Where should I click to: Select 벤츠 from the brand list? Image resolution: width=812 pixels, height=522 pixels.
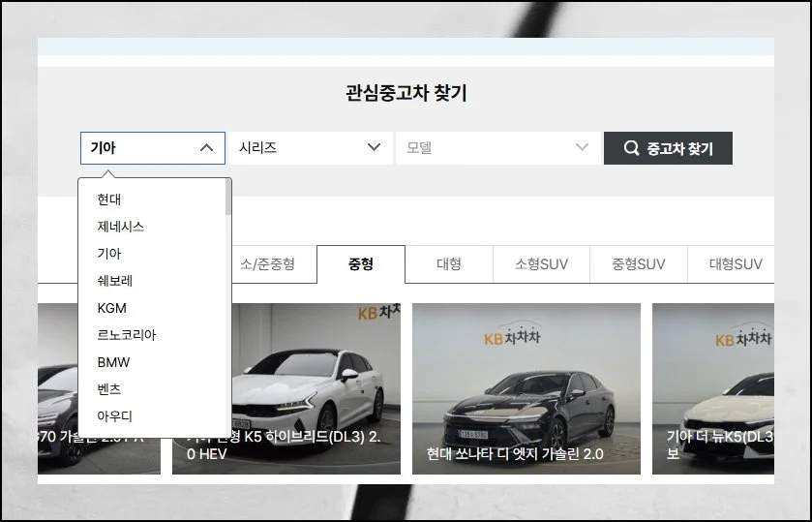coord(109,389)
